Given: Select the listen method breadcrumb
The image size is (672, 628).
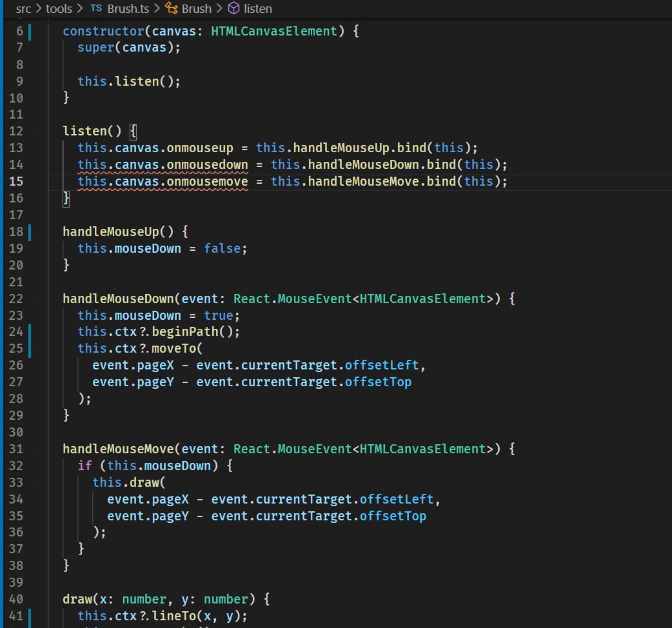Looking at the screenshot, I should coord(258,8).
